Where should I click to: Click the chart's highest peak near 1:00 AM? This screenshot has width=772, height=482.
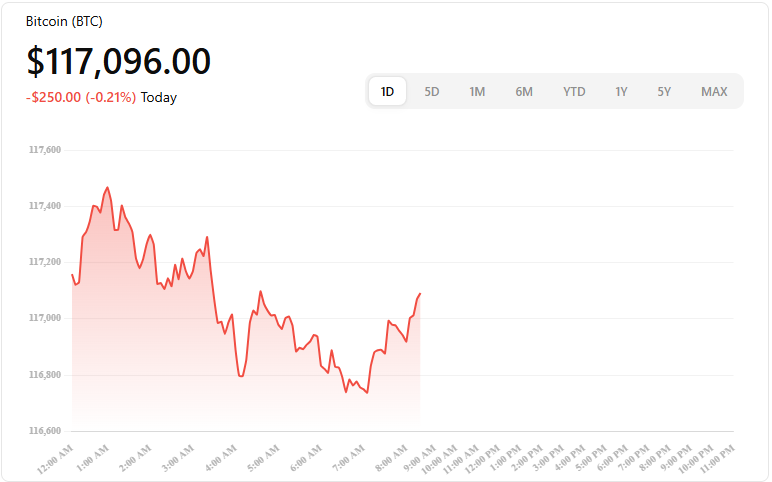[107, 188]
